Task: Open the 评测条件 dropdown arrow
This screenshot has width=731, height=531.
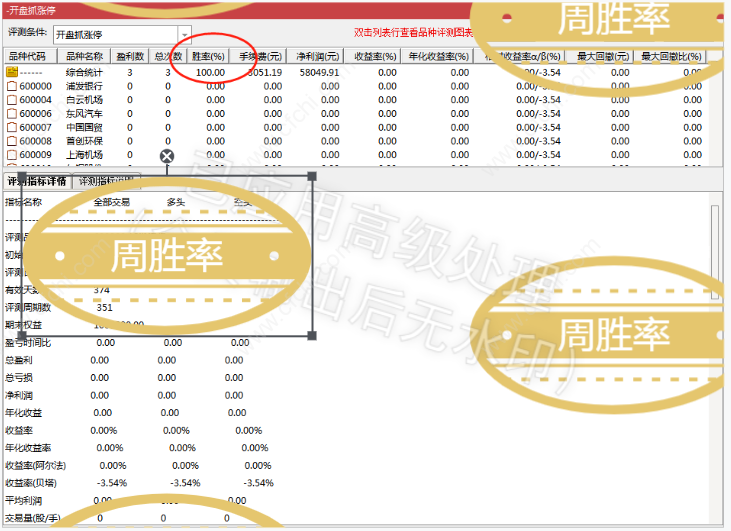Action: click(x=185, y=34)
